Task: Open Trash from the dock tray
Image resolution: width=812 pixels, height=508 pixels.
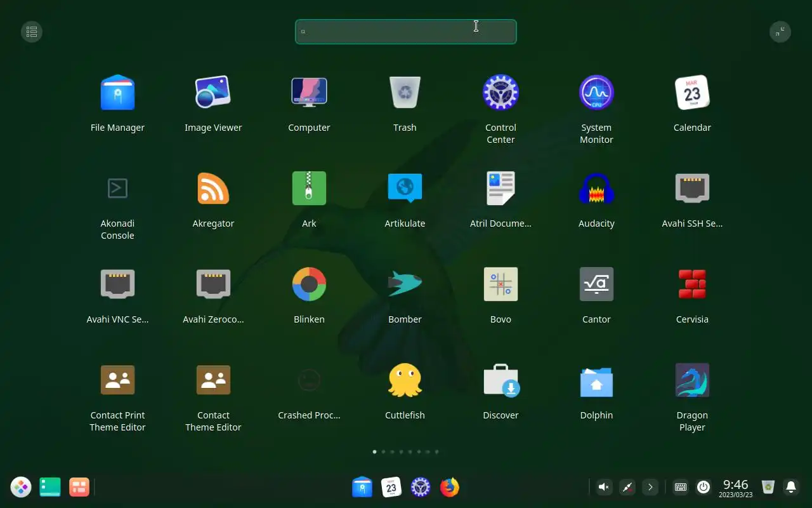Action: click(768, 487)
